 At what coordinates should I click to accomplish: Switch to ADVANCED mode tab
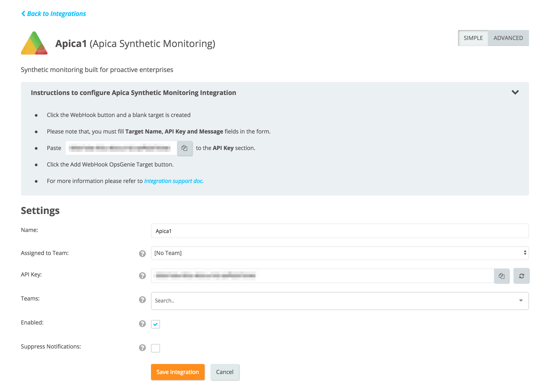tap(508, 38)
